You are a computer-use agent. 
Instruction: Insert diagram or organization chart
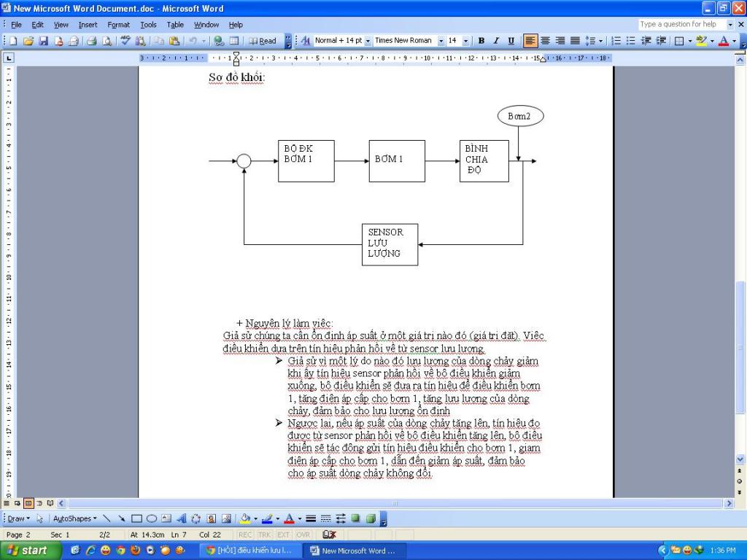click(196, 518)
